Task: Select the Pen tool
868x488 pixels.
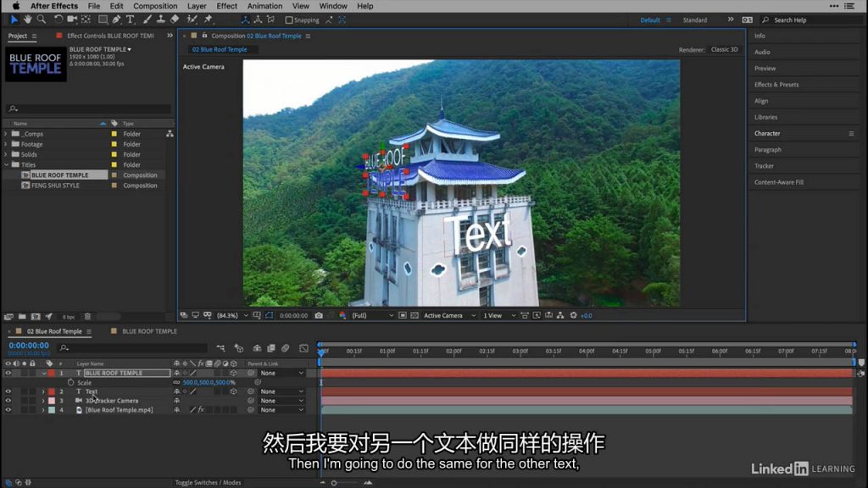Action: pyautogui.click(x=116, y=19)
